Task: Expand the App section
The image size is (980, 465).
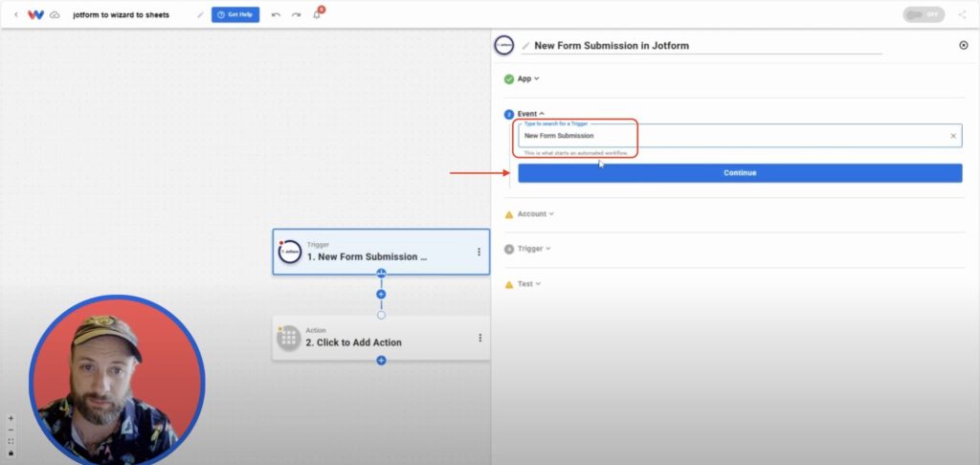Action: 528,78
